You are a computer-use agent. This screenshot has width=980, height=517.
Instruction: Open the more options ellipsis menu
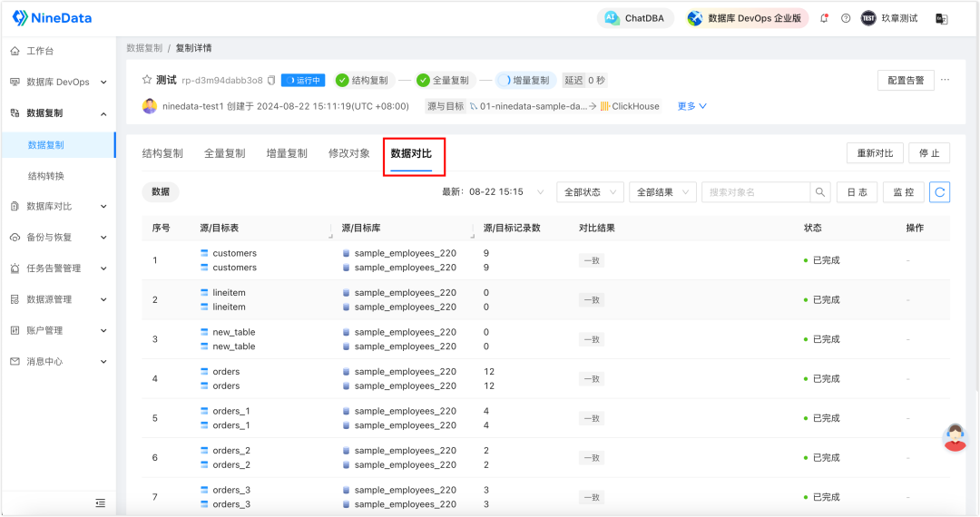tap(945, 80)
